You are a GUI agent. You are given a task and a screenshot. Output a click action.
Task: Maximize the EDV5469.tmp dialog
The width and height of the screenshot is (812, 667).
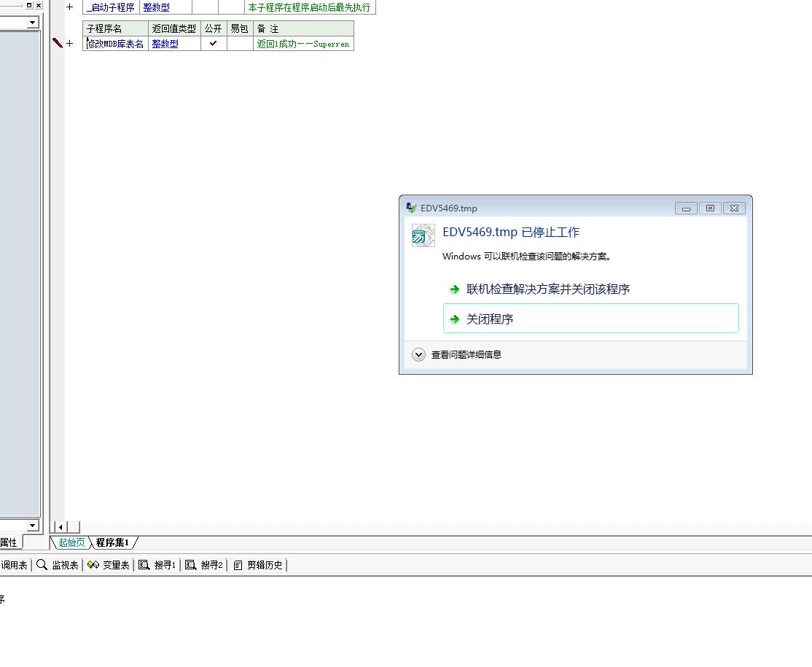[x=710, y=208]
